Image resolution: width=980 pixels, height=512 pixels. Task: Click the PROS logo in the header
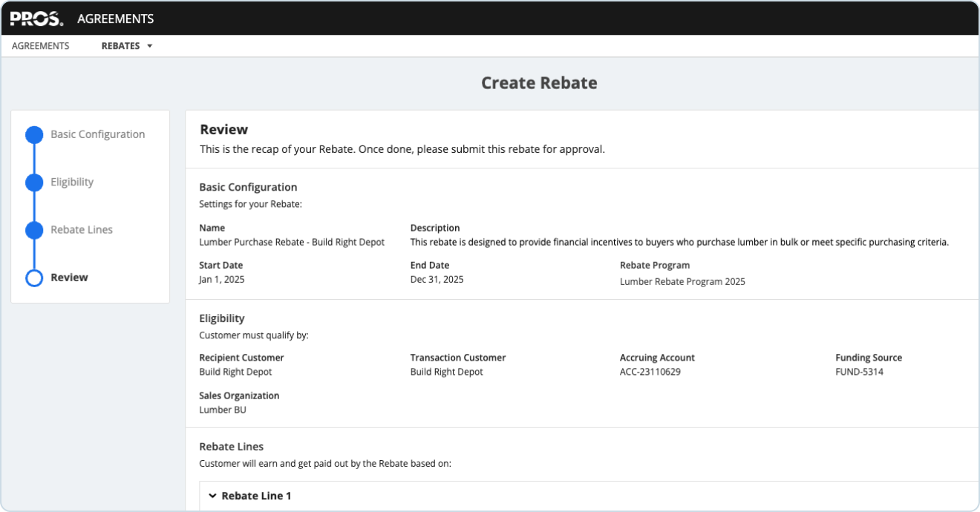36,19
